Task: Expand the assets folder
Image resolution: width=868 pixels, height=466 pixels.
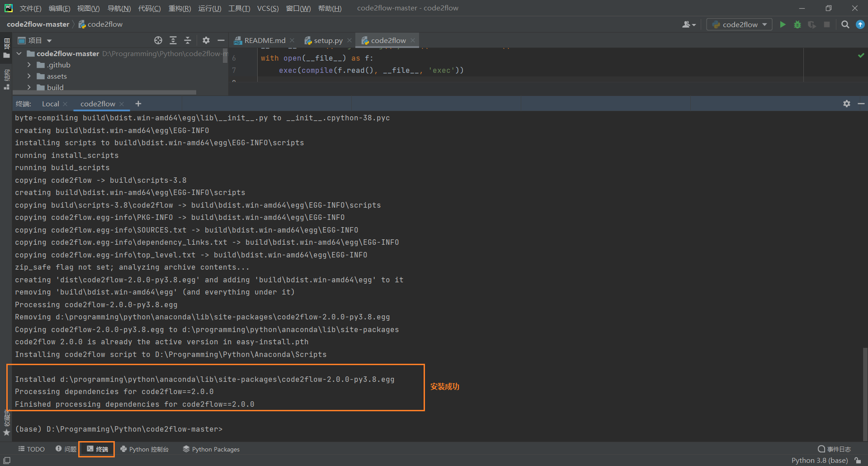Action: [x=29, y=76]
